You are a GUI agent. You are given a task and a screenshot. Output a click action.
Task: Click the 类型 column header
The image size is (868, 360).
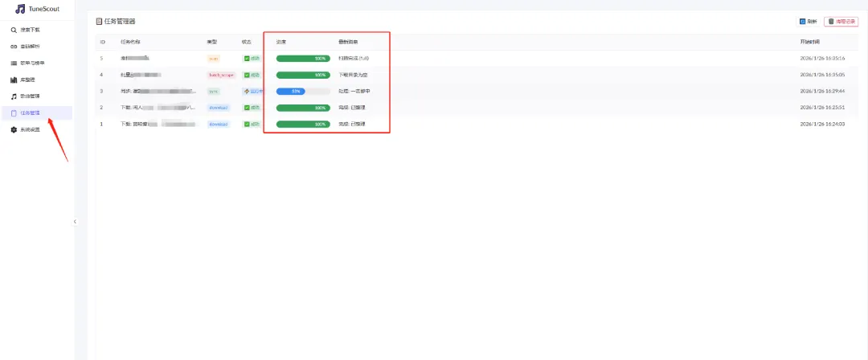point(212,42)
